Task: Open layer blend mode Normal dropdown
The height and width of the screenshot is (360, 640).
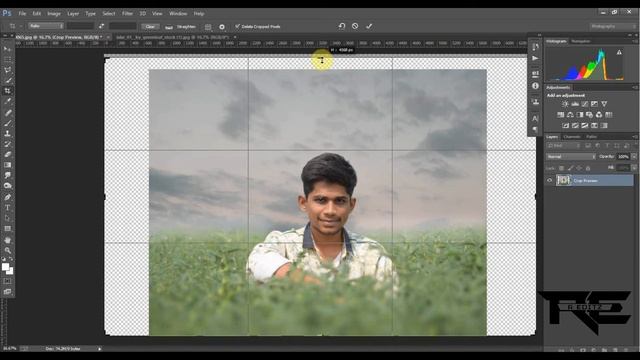Action: [571, 157]
